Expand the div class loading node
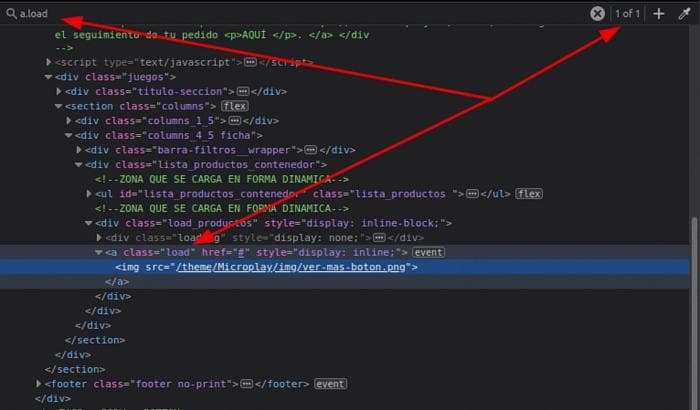This screenshot has width=700, height=410. click(99, 238)
